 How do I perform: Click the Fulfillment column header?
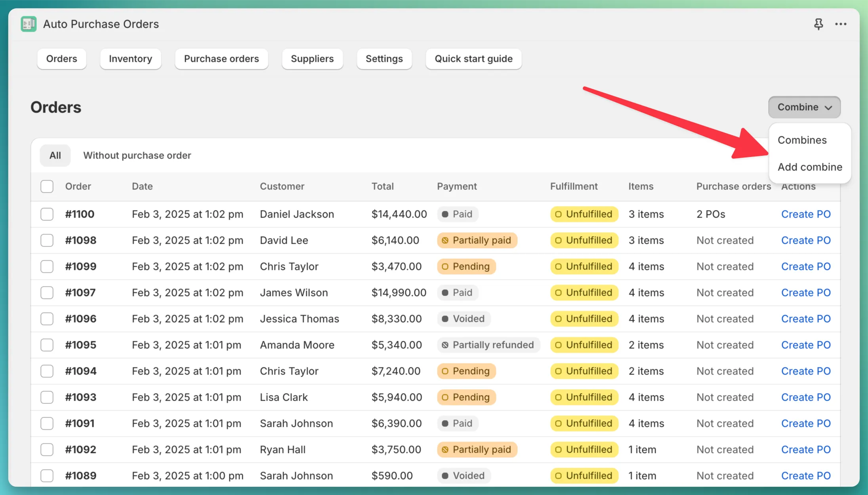(x=574, y=186)
